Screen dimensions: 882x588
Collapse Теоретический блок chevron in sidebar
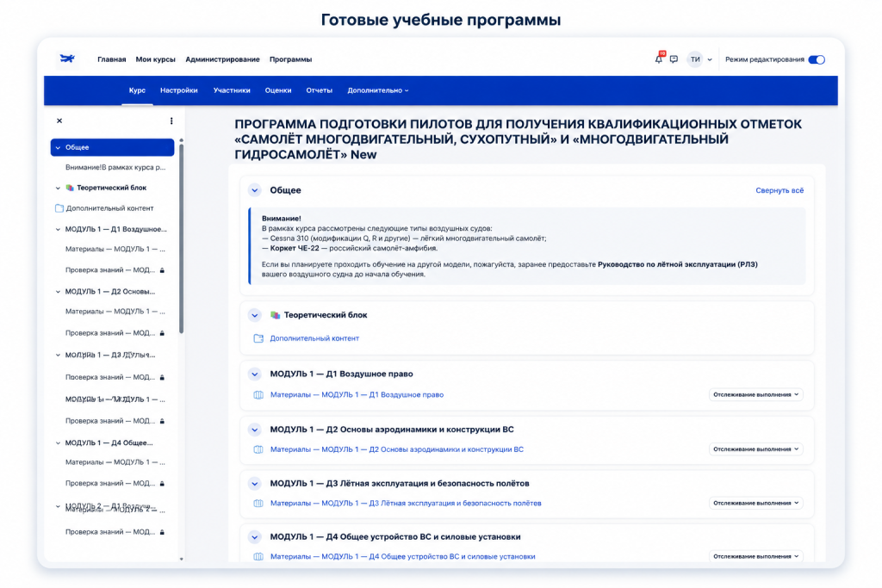[58, 188]
